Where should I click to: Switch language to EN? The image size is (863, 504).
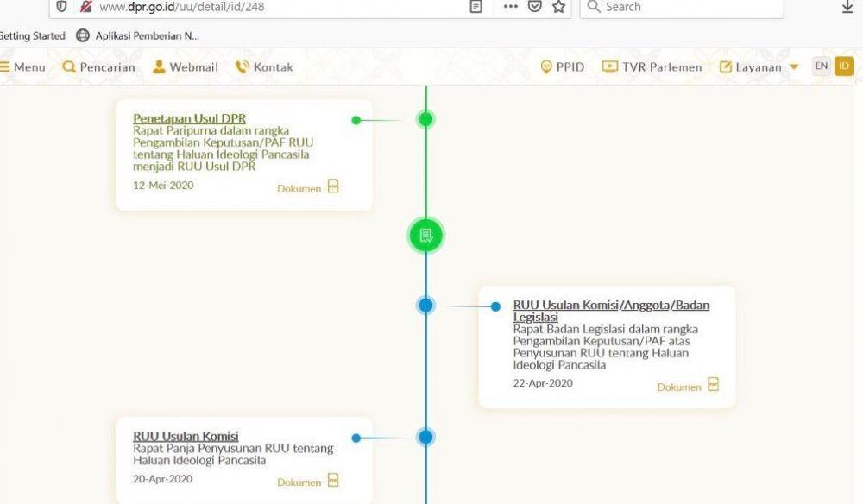[x=822, y=66]
